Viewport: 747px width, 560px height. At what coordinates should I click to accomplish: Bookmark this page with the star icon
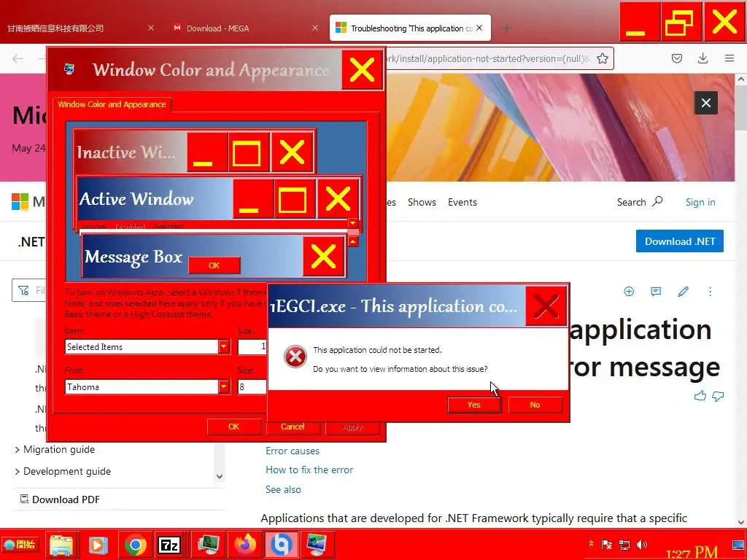pos(602,58)
